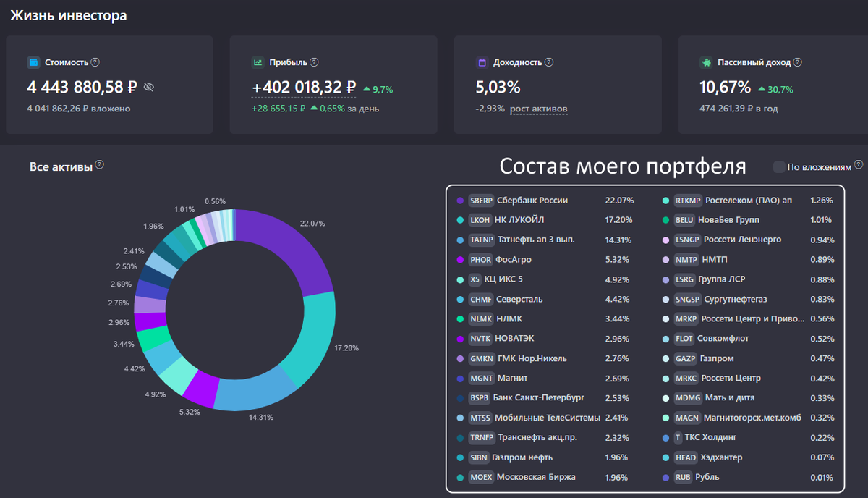Click the +402 018,32 ₽ profit value
The height and width of the screenshot is (498, 868).
point(304,88)
